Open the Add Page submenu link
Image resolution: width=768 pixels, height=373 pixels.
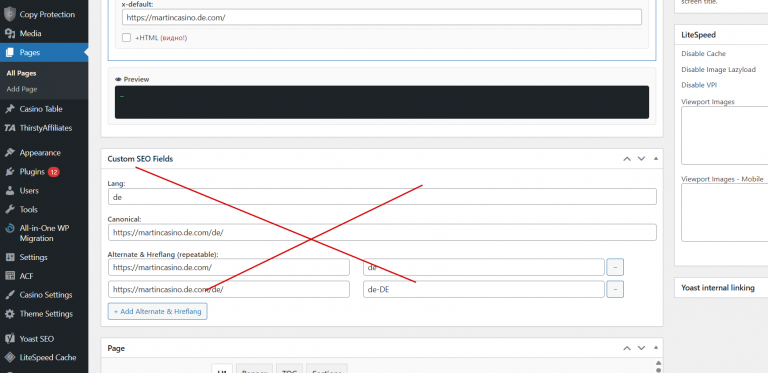(22, 89)
